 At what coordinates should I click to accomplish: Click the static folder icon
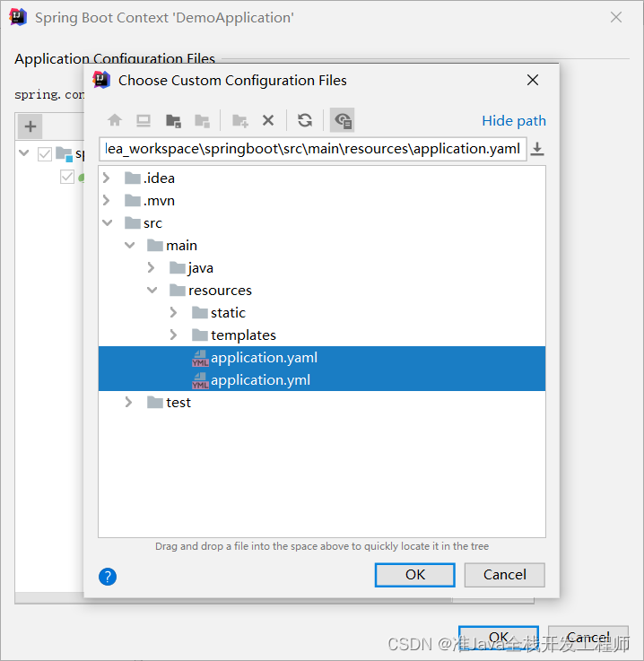(199, 312)
